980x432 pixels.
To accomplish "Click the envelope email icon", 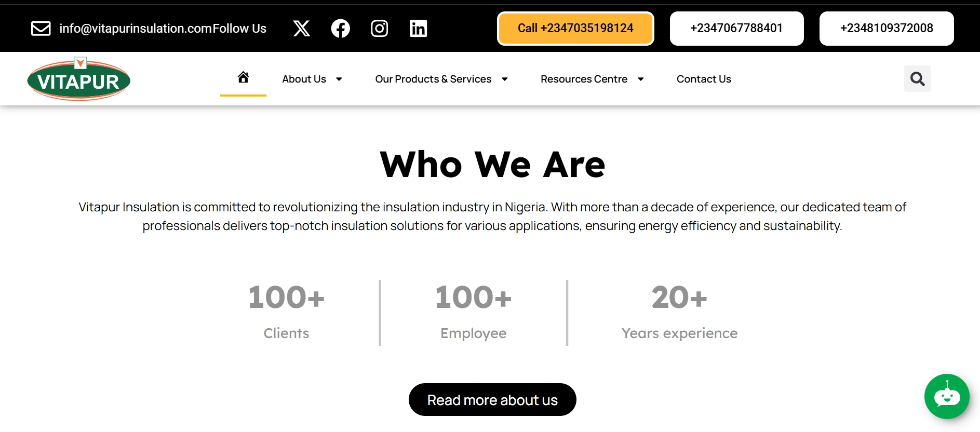I will click(41, 29).
